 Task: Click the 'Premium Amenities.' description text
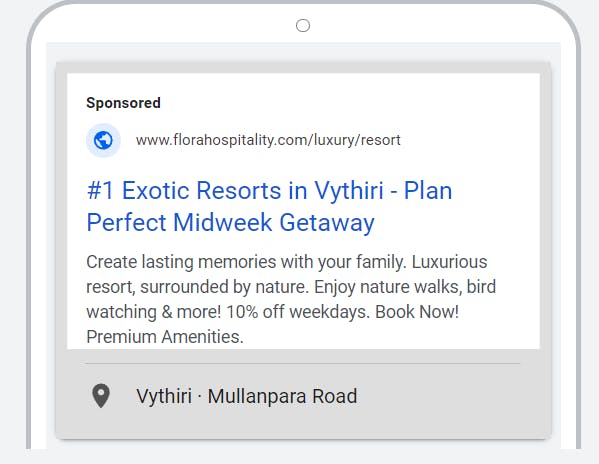(165, 337)
